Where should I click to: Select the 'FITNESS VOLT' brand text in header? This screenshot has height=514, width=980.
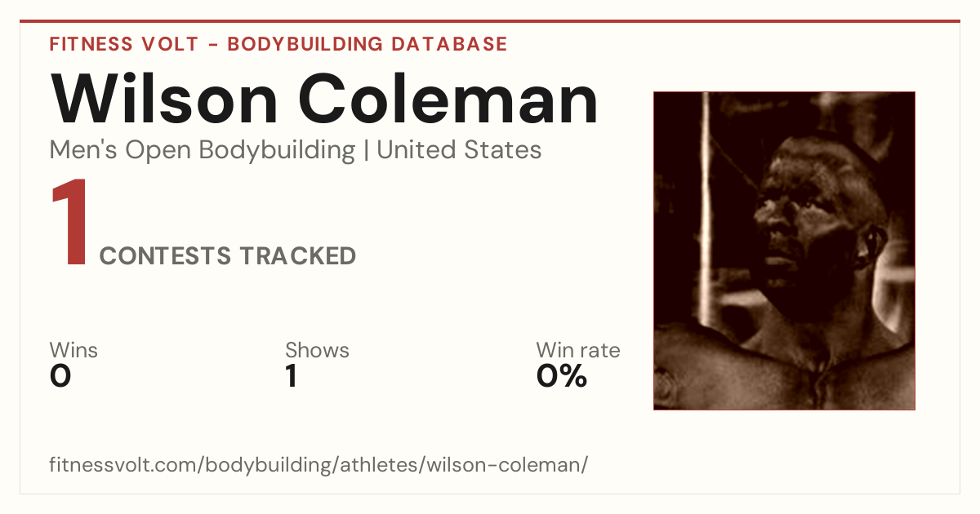point(124,44)
